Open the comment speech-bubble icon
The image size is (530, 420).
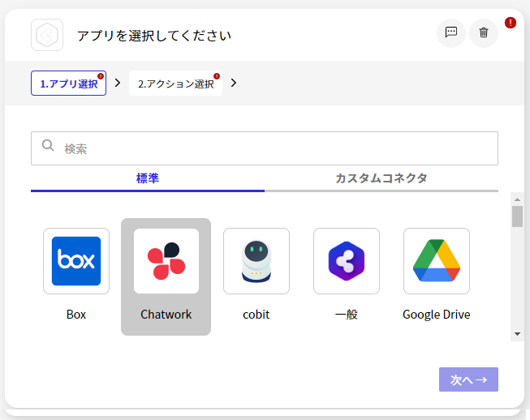[451, 32]
